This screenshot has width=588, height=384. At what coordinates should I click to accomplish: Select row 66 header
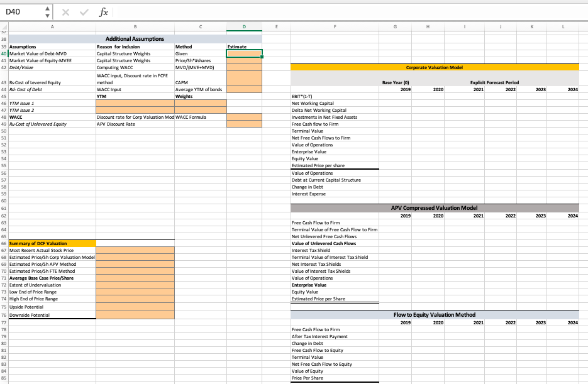point(4,243)
